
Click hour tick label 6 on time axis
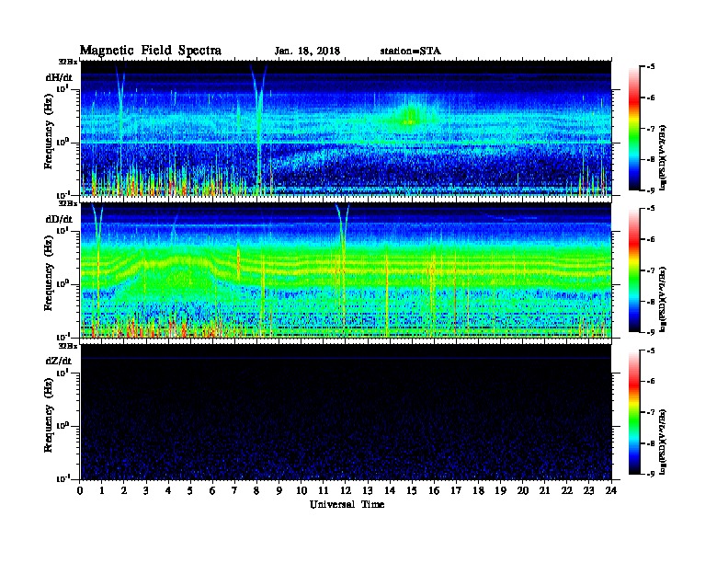212,491
